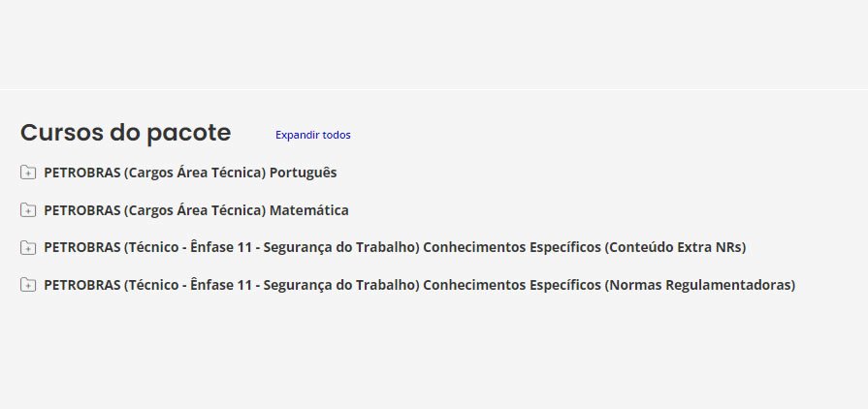This screenshot has height=409, width=868.
Task: Click the 'Cursos do pacote' heading
Action: 125,133
